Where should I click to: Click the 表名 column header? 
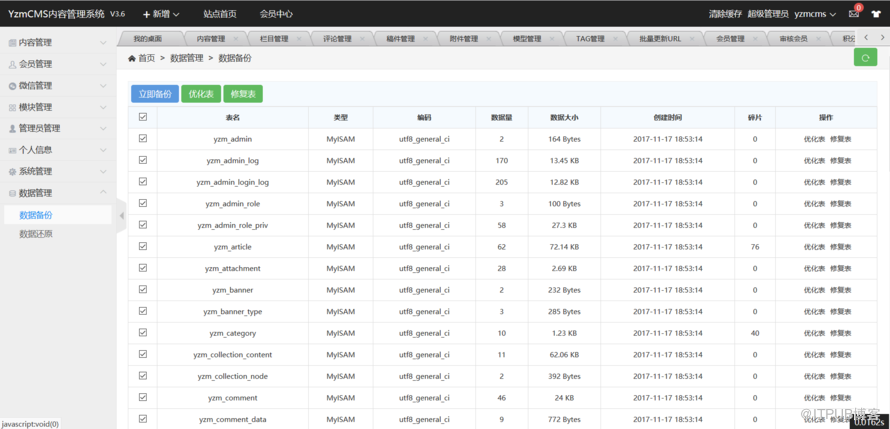tap(233, 117)
